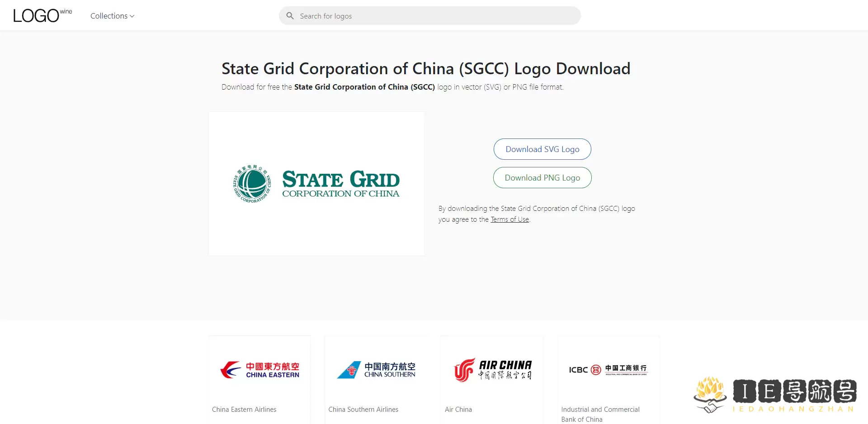Click the State Grid globe emblem
Image resolution: width=868 pixels, height=424 pixels.
252,184
